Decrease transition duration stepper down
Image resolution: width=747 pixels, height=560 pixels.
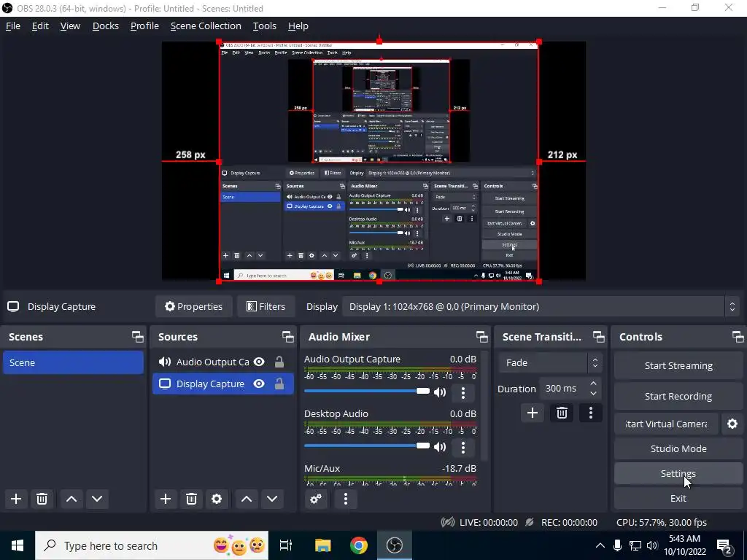click(593, 393)
